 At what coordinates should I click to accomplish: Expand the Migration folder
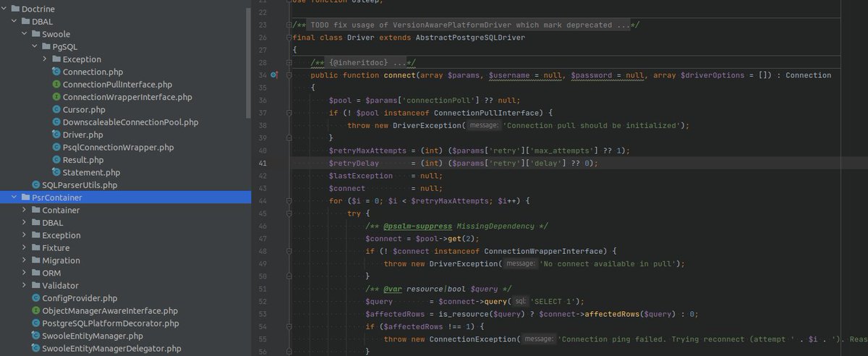(x=25, y=260)
